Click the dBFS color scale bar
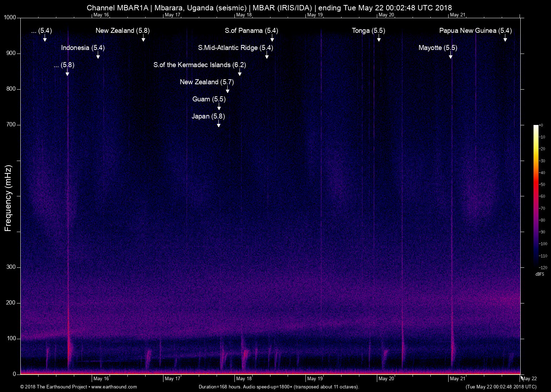 click(536, 196)
